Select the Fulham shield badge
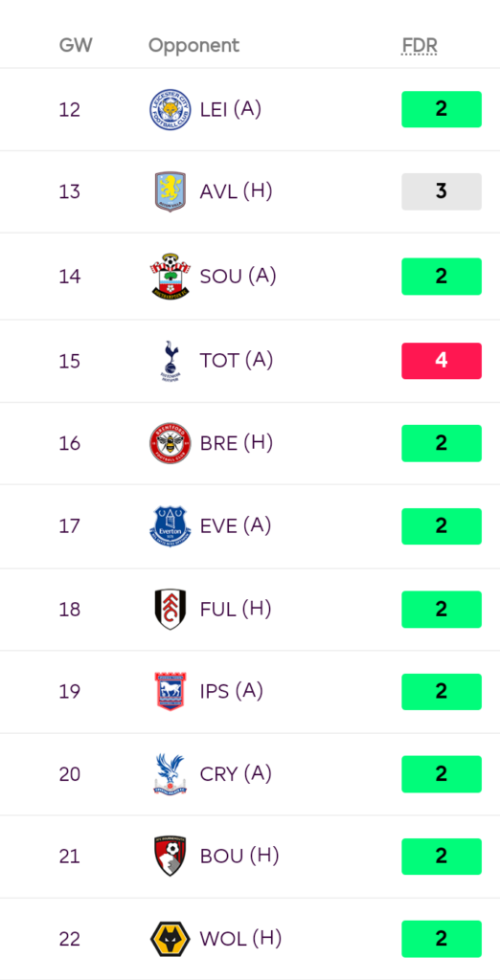This screenshot has height=980, width=500. (170, 609)
